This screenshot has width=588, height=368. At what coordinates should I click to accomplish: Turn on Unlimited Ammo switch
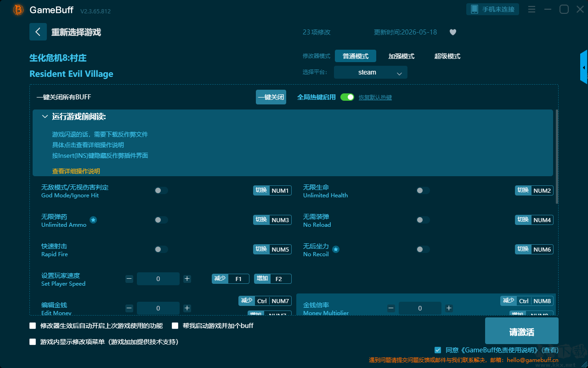click(x=161, y=220)
